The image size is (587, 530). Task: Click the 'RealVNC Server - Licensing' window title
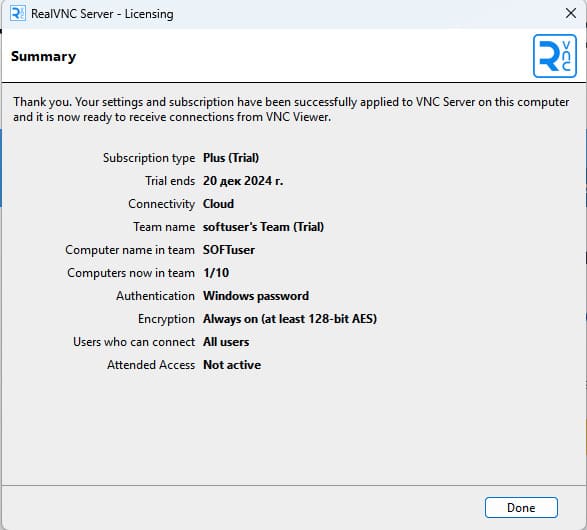pyautogui.click(x=102, y=14)
